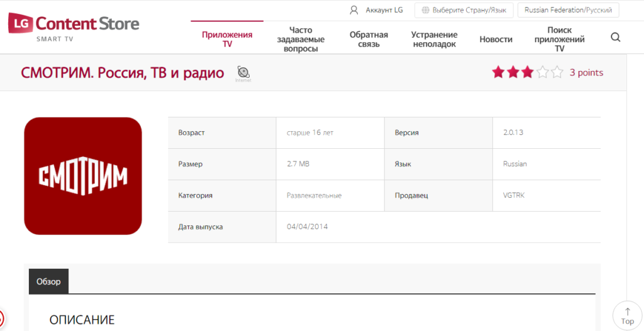Image resolution: width=644 pixels, height=331 pixels.
Task: Click the СМОТРИМ app thumbnail
Action: tap(83, 176)
